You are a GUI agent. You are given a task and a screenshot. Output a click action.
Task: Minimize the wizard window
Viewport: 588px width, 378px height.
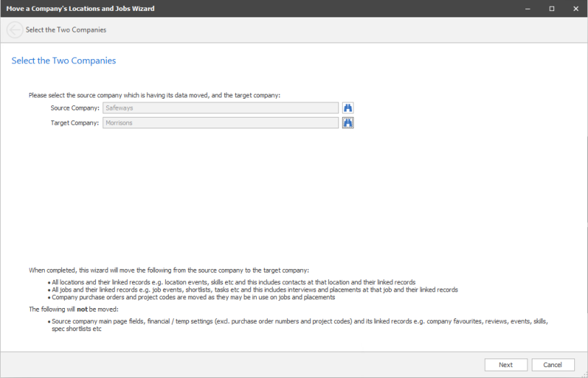pyautogui.click(x=528, y=9)
